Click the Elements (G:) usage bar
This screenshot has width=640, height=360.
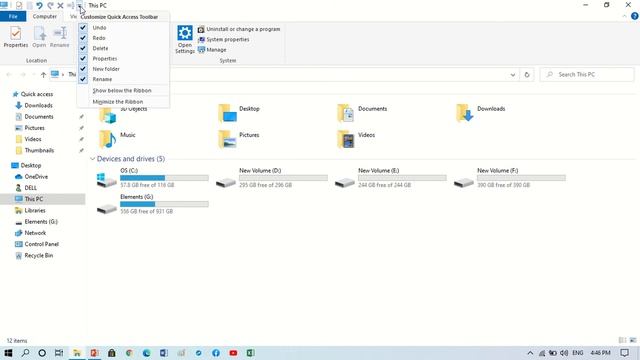164,204
